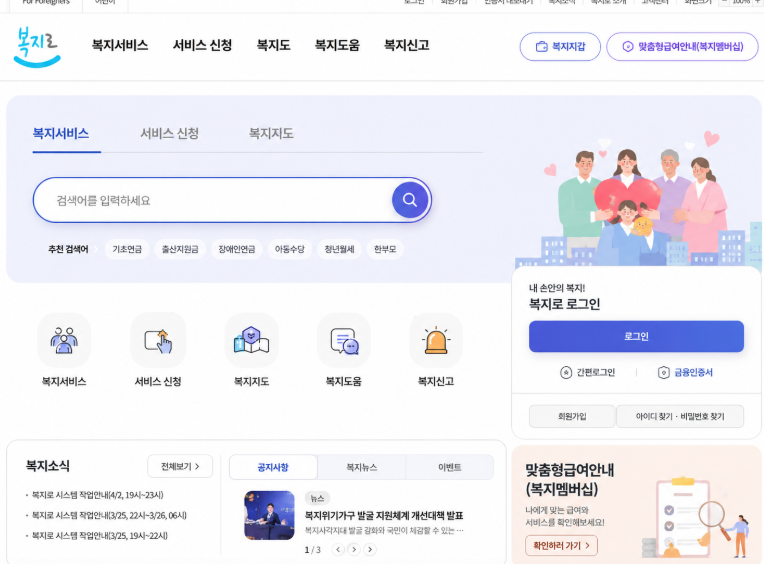This screenshot has height=564, width=764.
Task: Select recommended keyword 청년월세
Action: 339,249
